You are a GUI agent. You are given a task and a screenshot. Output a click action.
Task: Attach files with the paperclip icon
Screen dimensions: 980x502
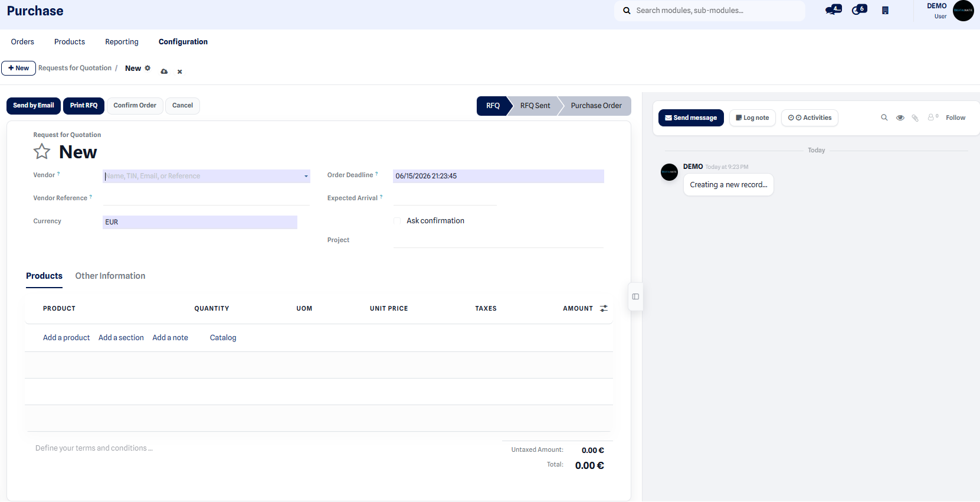[915, 118]
